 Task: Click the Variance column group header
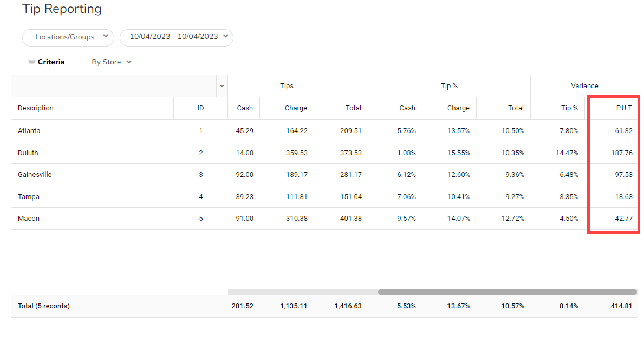point(584,86)
